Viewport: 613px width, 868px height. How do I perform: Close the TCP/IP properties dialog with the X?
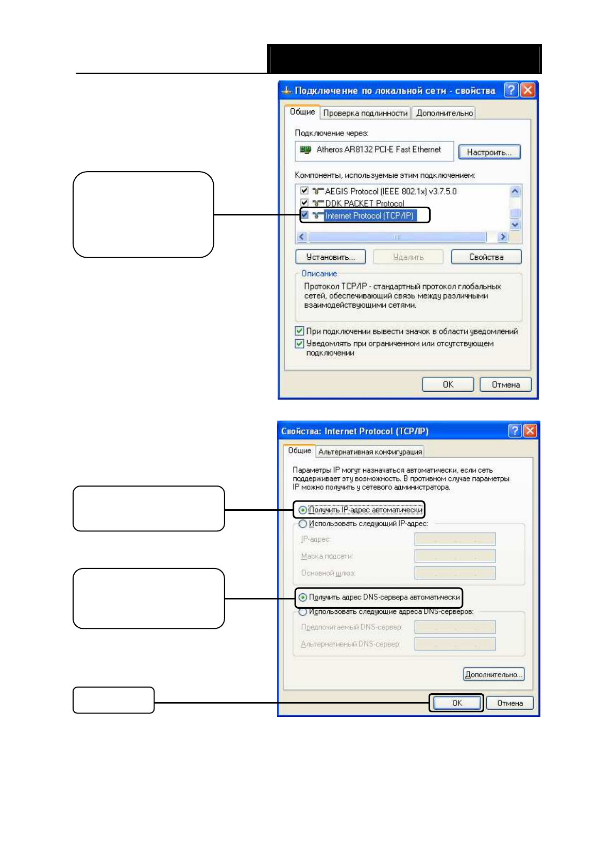530,431
